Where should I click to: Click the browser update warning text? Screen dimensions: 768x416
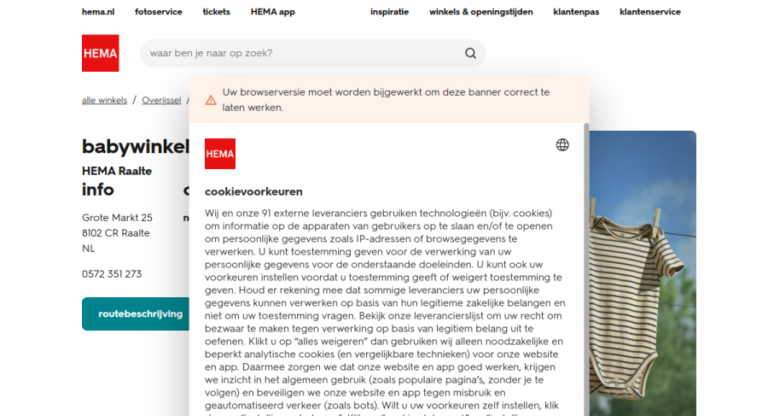(x=386, y=99)
